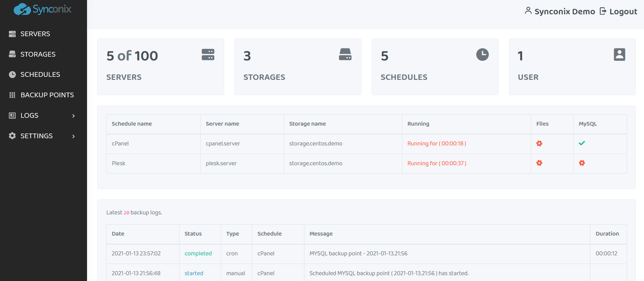Go to Storages in the sidebar
644x281 pixels.
click(38, 54)
